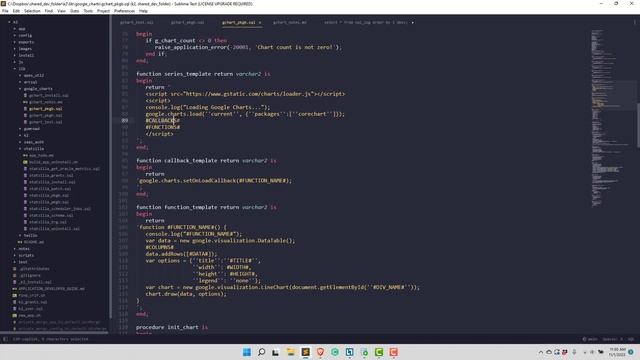Launch Brave browser from taskbar
This screenshot has height=360, width=640.
(x=320, y=352)
